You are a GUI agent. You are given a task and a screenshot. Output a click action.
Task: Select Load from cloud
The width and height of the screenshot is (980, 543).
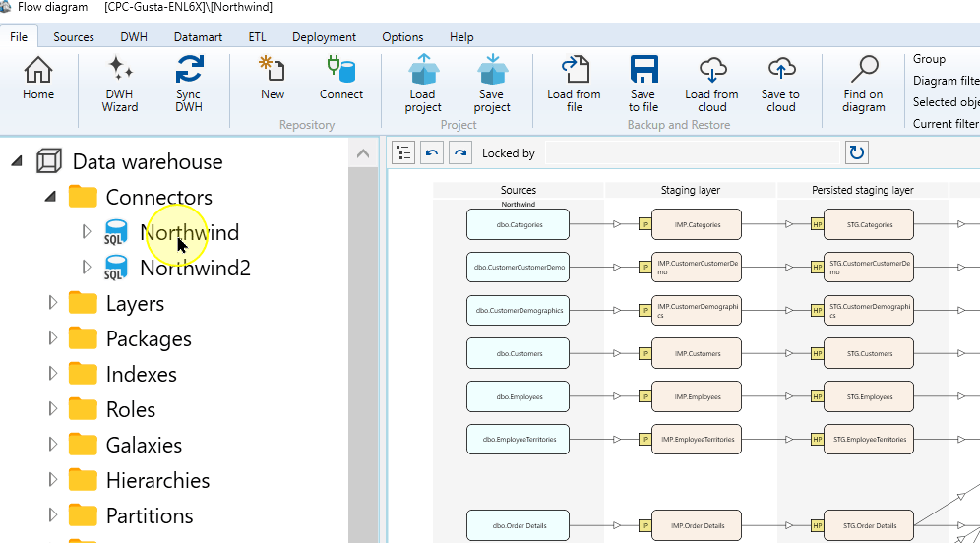[x=711, y=85]
